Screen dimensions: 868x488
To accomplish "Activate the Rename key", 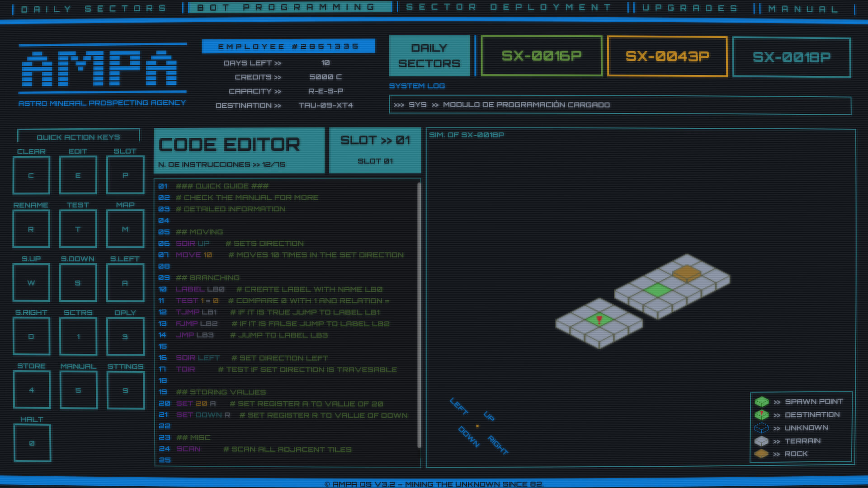I will coord(31,229).
